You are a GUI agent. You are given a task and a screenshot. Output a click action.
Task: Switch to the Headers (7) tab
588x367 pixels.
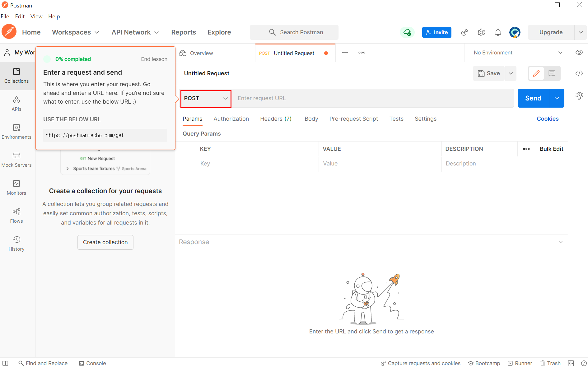tap(276, 119)
